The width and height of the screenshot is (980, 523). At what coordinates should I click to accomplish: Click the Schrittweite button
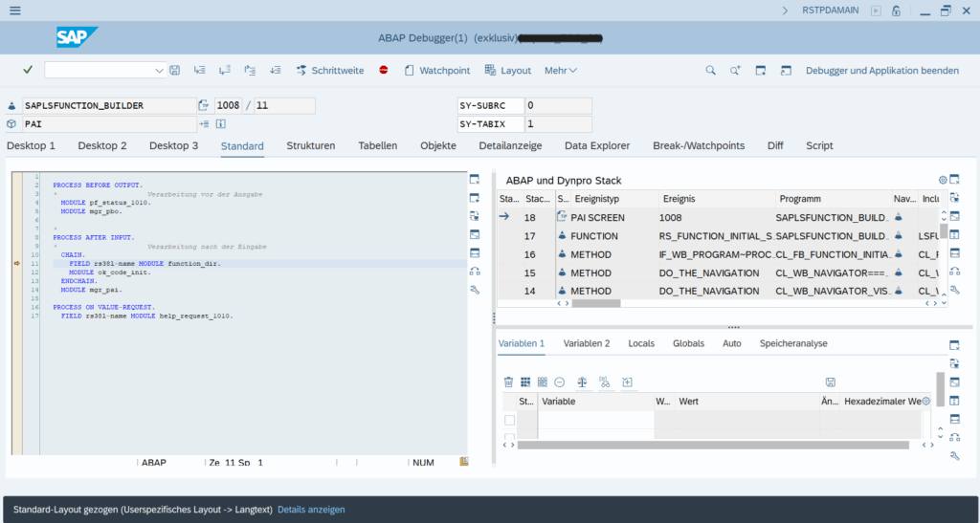point(330,71)
